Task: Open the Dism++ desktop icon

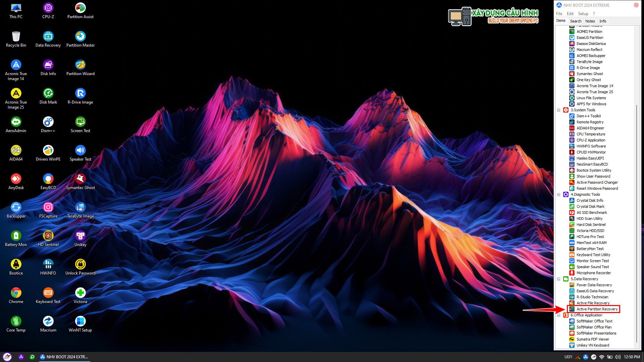Action: pos(48,125)
